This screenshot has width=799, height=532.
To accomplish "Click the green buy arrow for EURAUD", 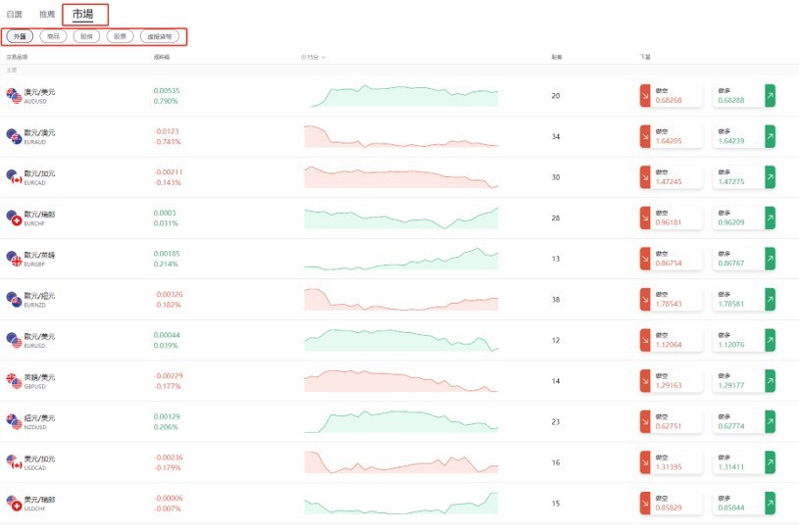I will pyautogui.click(x=770, y=136).
